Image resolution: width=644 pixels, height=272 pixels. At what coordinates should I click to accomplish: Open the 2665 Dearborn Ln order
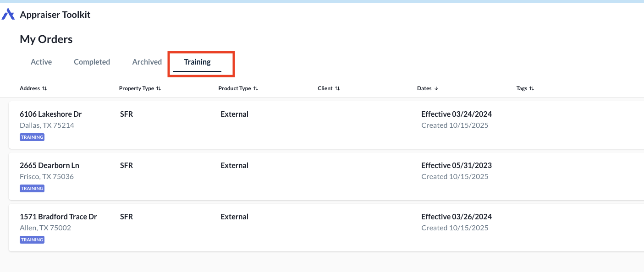[326, 176]
